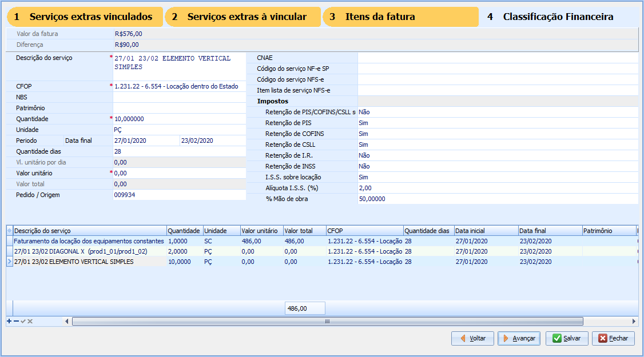Click the CNAE input field
Screen dimensions: 644x357
[x=498, y=58]
